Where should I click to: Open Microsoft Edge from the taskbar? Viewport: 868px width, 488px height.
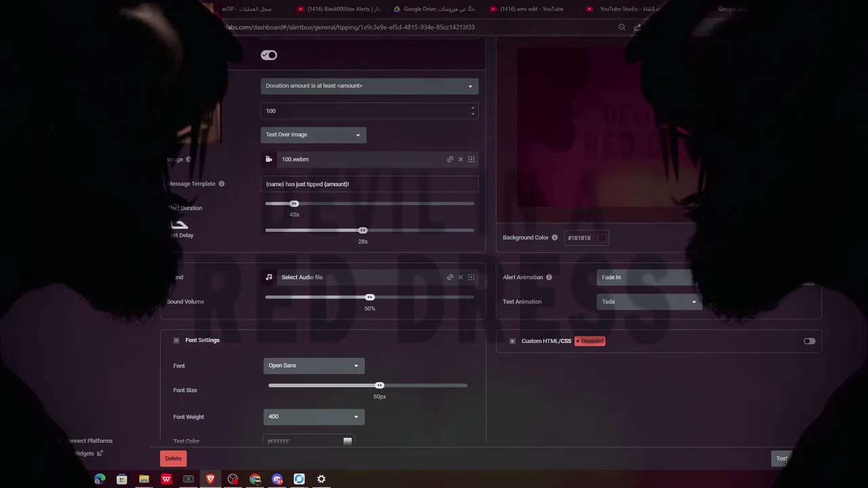[100, 479]
